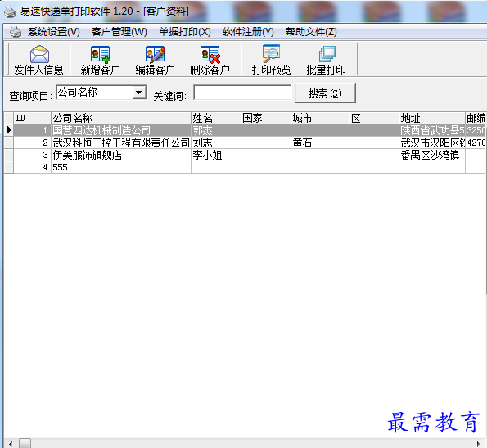This screenshot has width=487, height=448.
Task: Click the 国家 column header
Action: [266, 118]
